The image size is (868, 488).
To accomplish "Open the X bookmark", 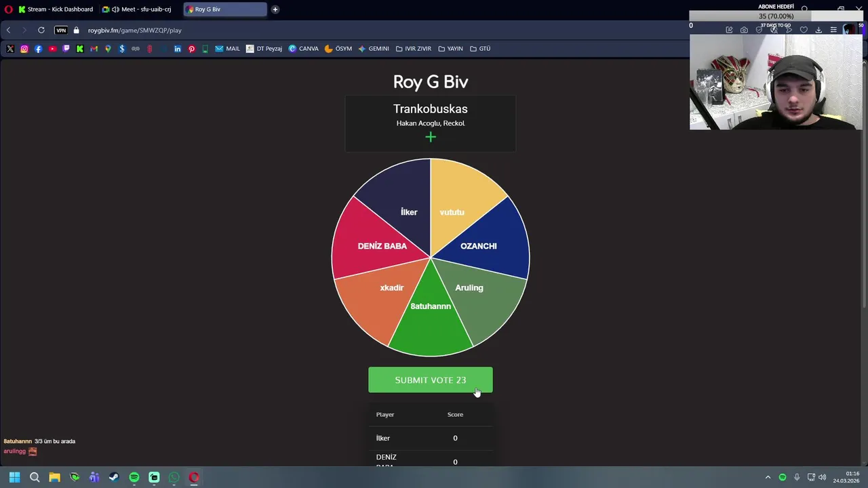I will coord(10,49).
